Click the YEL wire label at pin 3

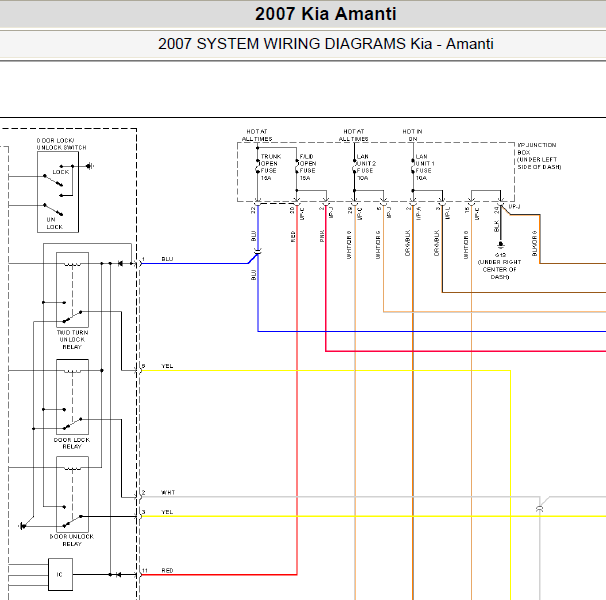[x=167, y=512]
